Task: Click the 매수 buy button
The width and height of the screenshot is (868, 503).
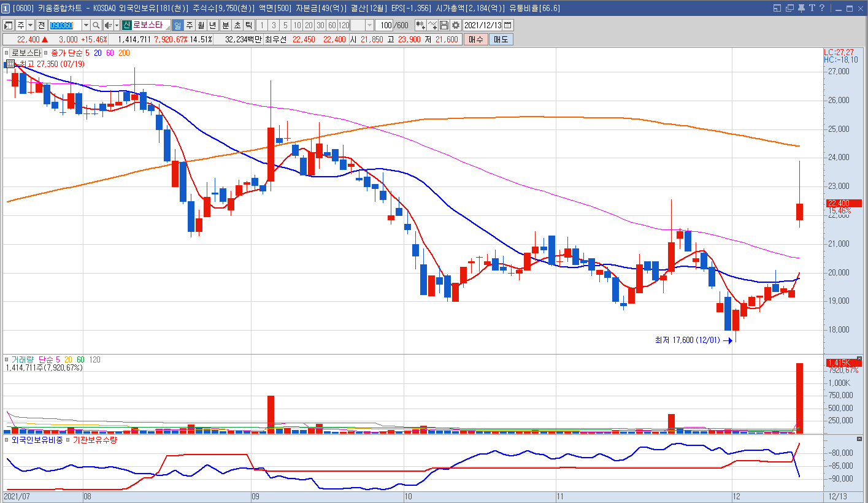Action: 475,39
